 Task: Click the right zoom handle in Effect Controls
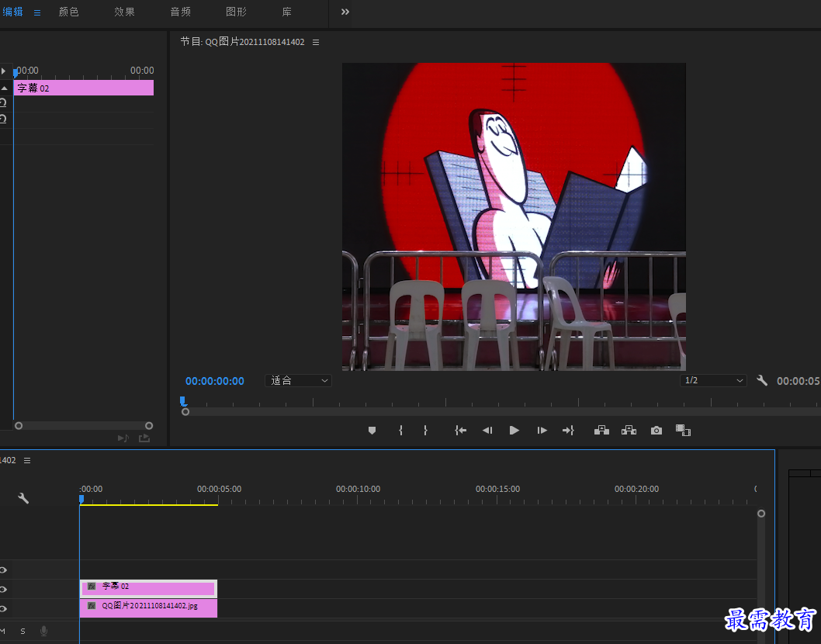[x=149, y=426]
